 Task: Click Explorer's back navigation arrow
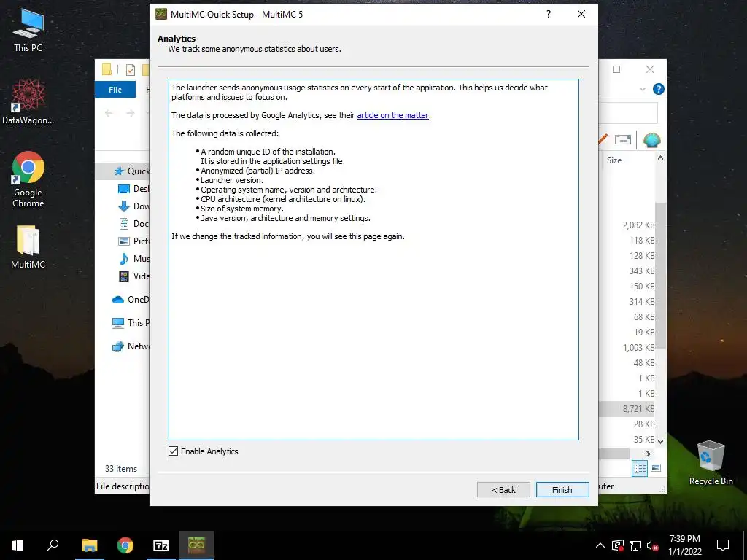pyautogui.click(x=109, y=113)
